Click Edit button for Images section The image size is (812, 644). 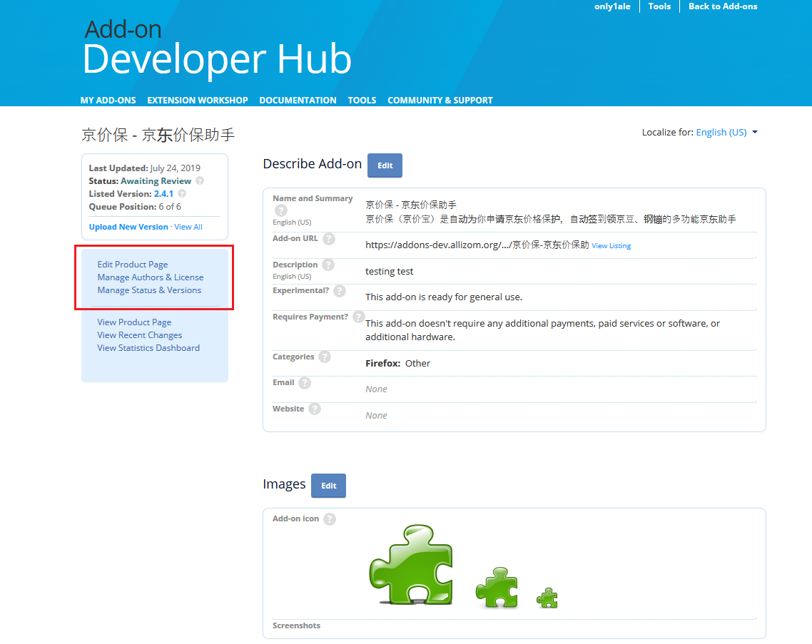(x=328, y=486)
